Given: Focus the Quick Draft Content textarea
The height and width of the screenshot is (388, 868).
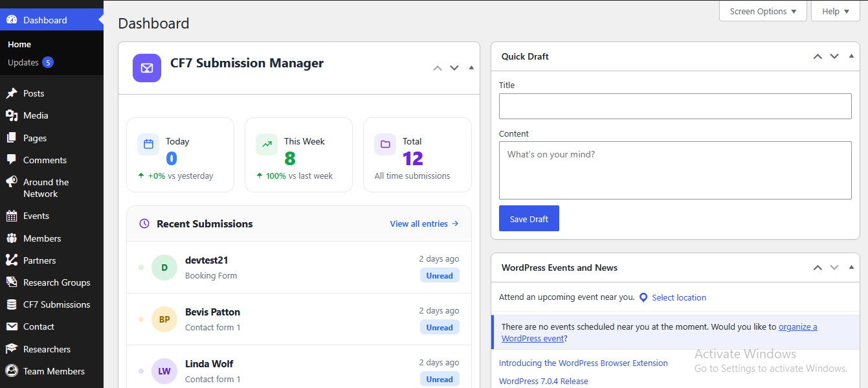Looking at the screenshot, I should pyautogui.click(x=675, y=170).
